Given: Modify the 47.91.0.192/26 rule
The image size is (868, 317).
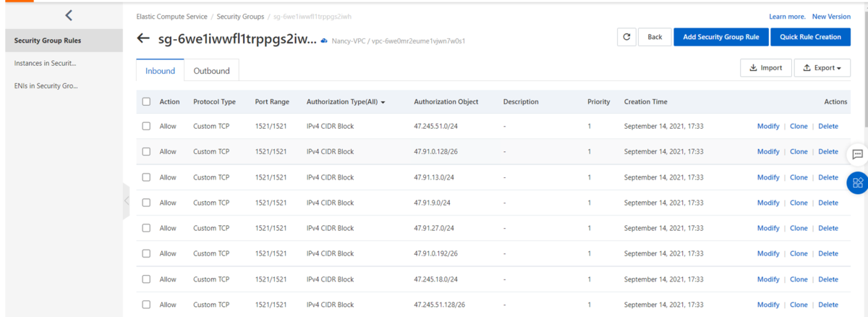Looking at the screenshot, I should click(768, 253).
